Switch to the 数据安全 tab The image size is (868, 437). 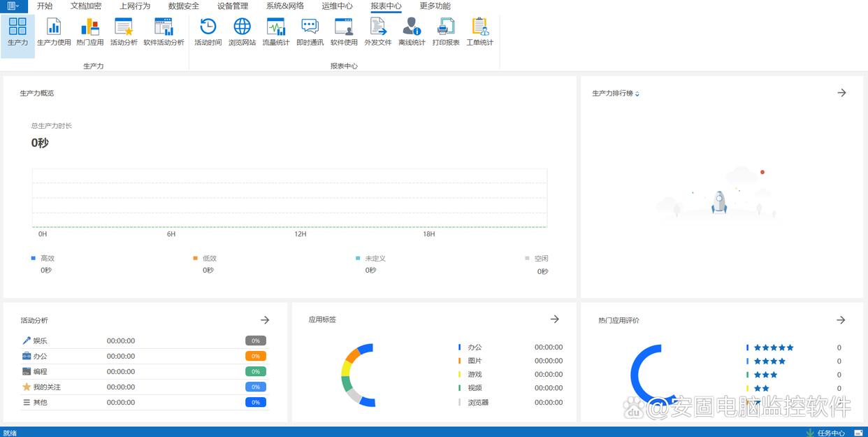(x=184, y=6)
